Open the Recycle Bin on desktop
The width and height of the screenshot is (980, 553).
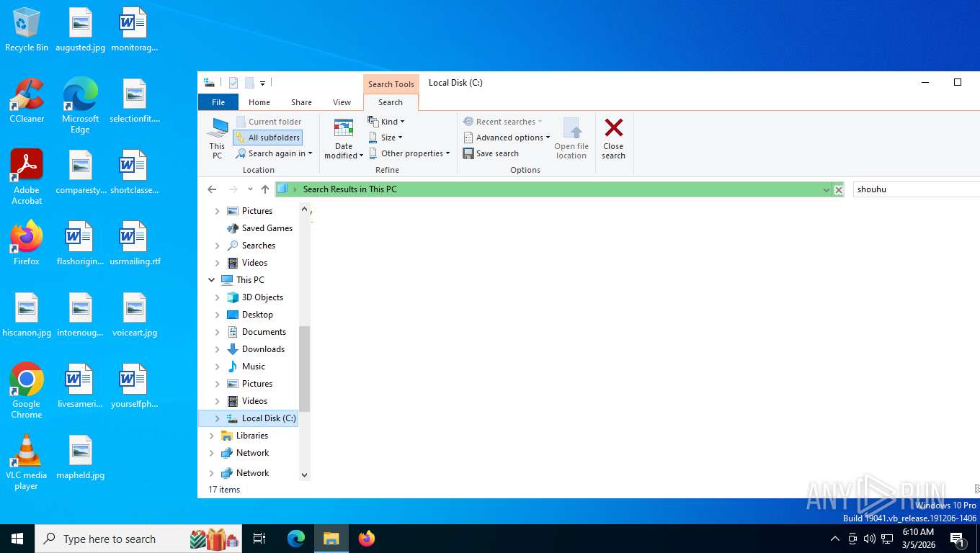click(x=27, y=30)
